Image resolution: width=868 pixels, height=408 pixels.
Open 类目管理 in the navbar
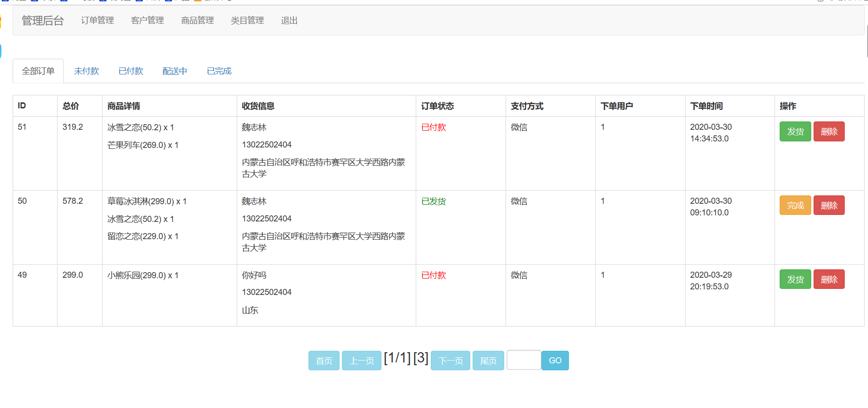tap(247, 20)
